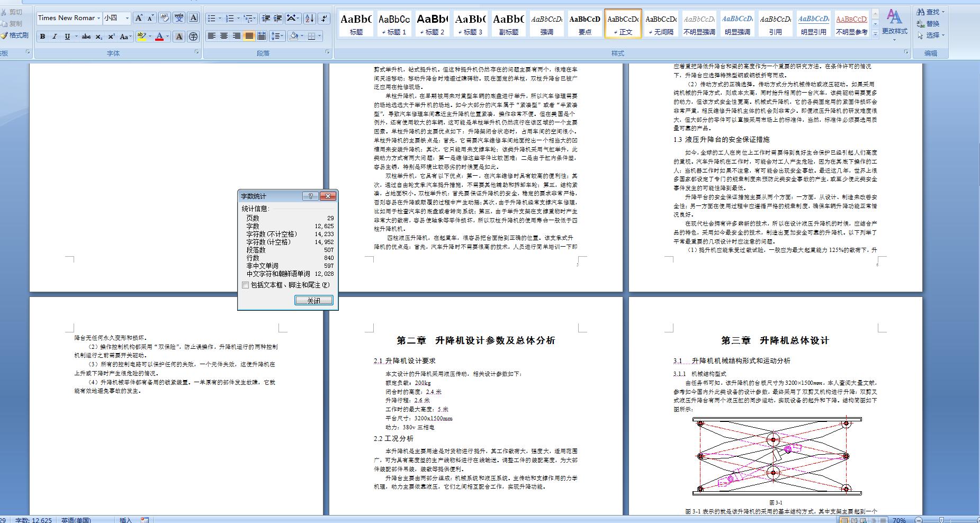The image size is (980, 523).
Task: Open the Paragraph dialog launcher
Action: coord(328,52)
